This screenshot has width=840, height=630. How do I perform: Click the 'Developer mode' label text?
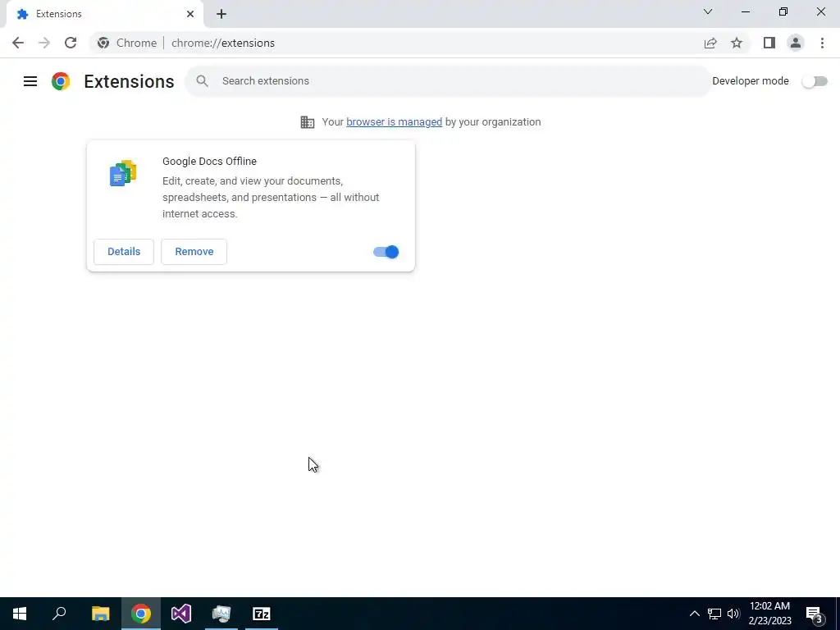click(751, 81)
